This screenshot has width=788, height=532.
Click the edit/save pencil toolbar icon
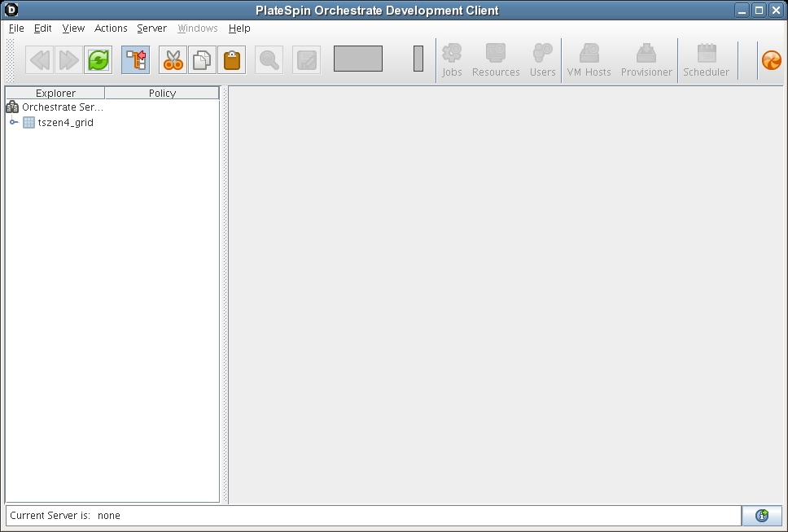[x=307, y=60]
